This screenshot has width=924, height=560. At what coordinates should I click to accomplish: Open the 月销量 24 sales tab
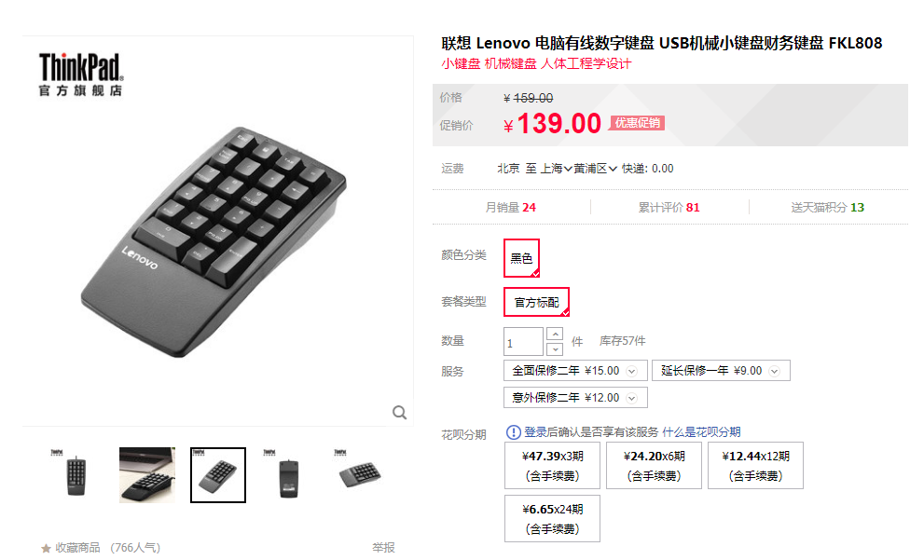(510, 207)
